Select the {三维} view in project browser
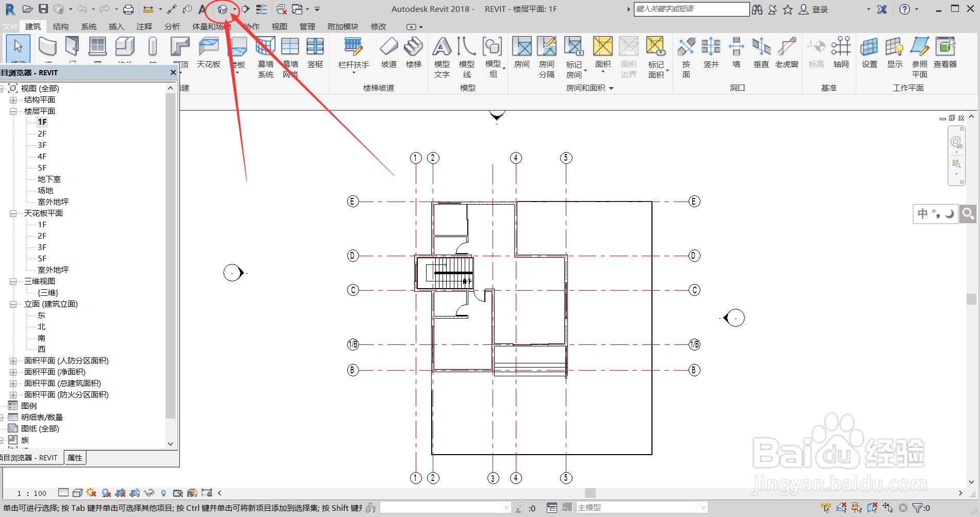This screenshot has height=517, width=980. pyautogui.click(x=48, y=293)
